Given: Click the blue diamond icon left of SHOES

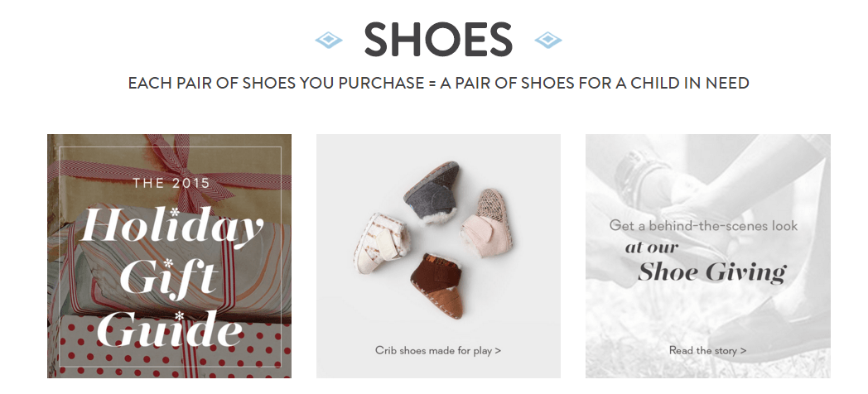Looking at the screenshot, I should click(x=329, y=40).
